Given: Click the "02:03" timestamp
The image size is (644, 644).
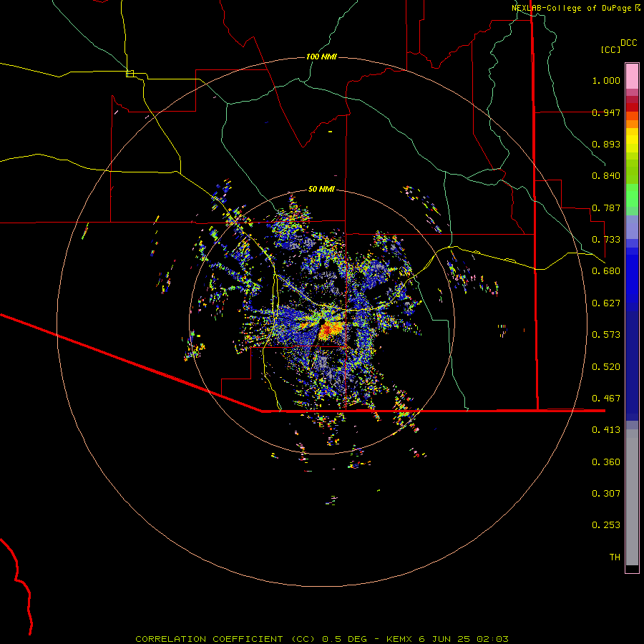Looking at the screenshot, I should pos(492,639).
